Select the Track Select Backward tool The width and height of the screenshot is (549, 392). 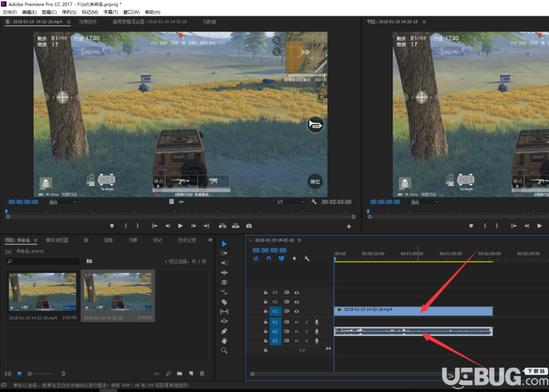point(224,263)
